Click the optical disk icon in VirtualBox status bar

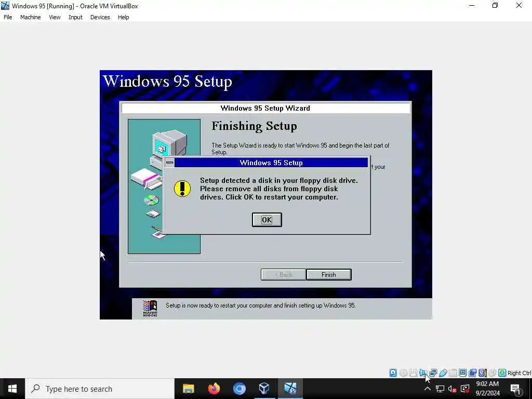[x=403, y=373]
